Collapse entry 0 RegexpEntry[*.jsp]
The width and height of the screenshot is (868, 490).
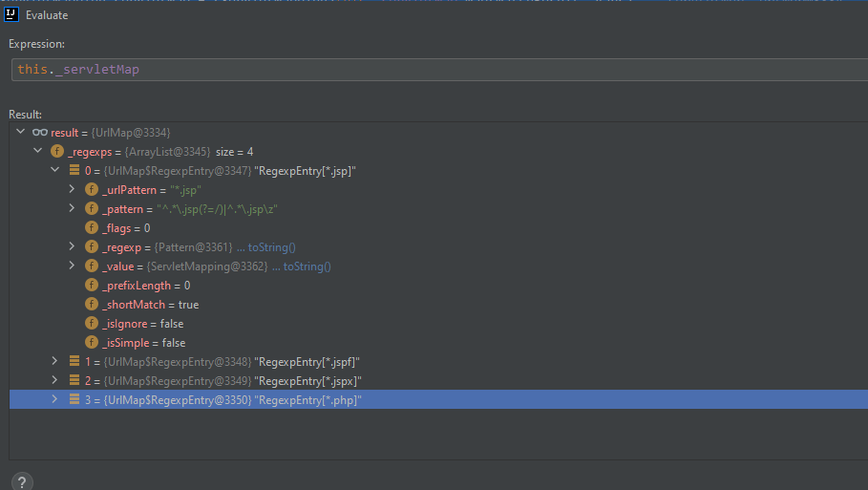[54, 170]
